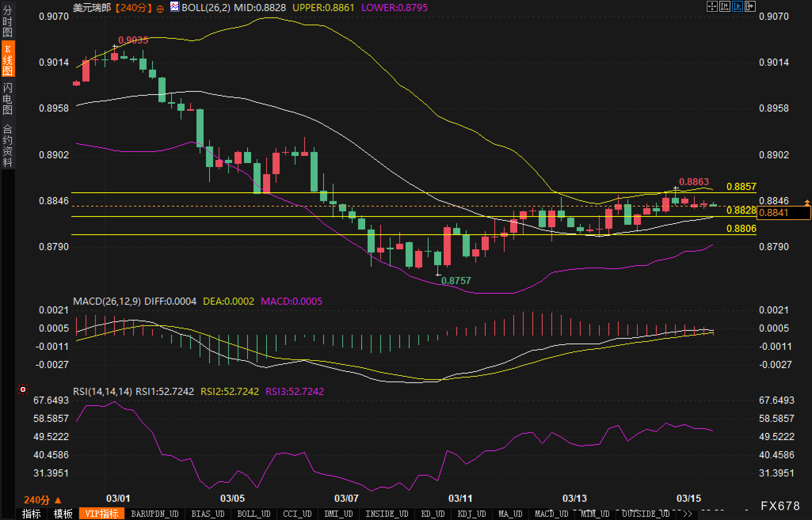Viewport: 812px width, 520px height.
Task: Apply the BOLL_UD indicator
Action: click(x=254, y=514)
